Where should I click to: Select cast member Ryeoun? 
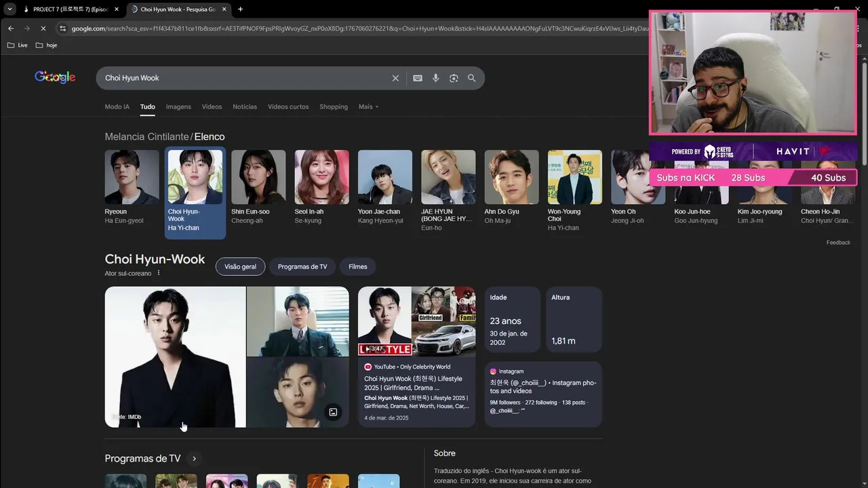pos(132,187)
